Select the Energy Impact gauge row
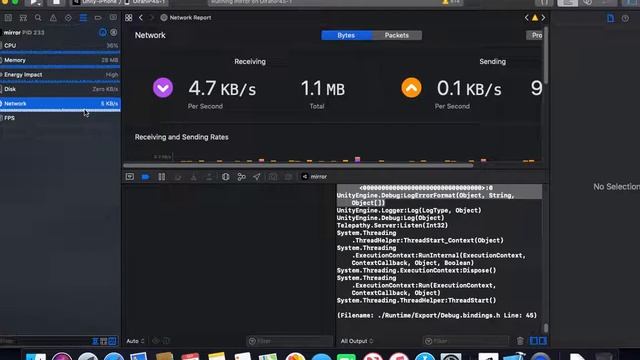640x360 pixels. pos(60,75)
